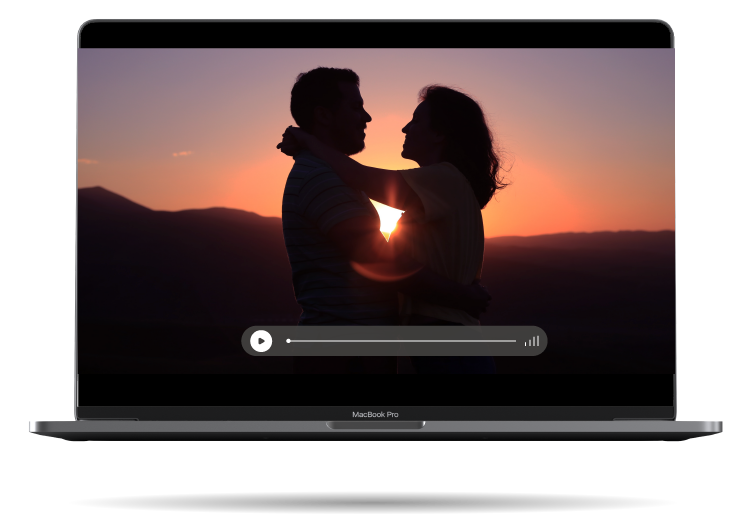Click the play triangle inside the white circle
The image size is (750, 515).
coord(261,341)
